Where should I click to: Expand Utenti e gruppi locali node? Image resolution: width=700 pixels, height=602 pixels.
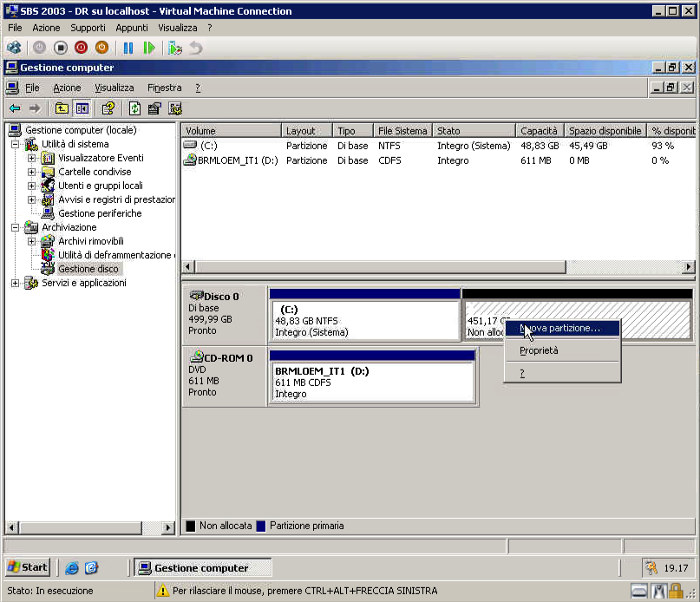[32, 186]
